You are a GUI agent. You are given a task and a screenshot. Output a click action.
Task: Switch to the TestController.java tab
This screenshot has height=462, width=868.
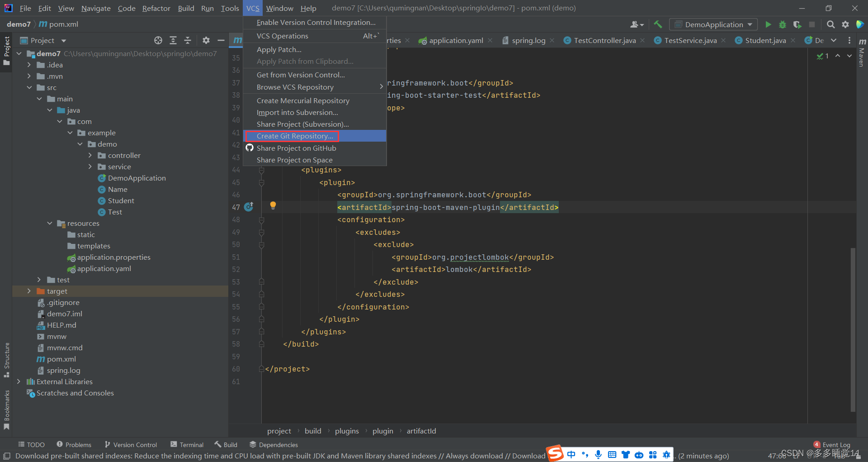pos(604,41)
